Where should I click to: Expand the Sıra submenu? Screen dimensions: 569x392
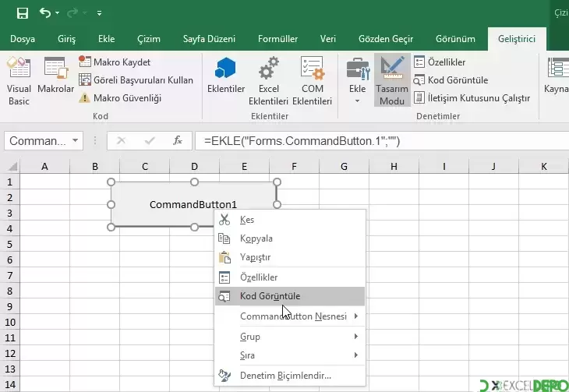[x=290, y=355]
